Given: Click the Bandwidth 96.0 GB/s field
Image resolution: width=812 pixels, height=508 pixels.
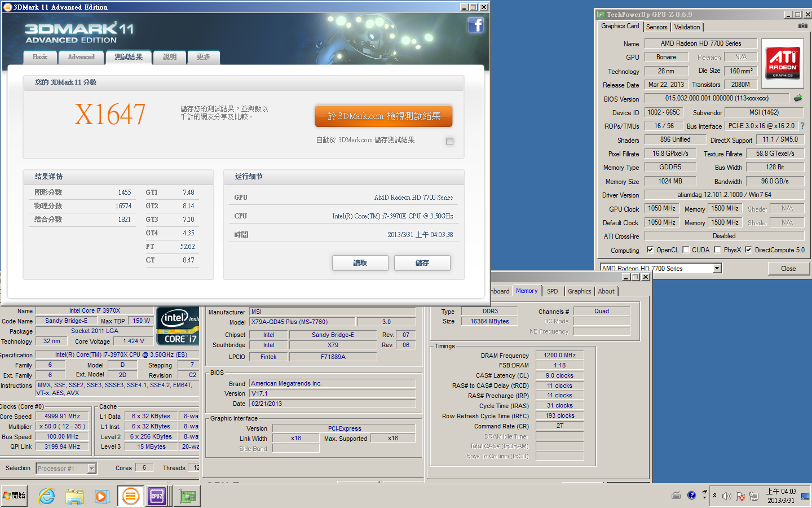Looking at the screenshot, I should click(x=775, y=181).
